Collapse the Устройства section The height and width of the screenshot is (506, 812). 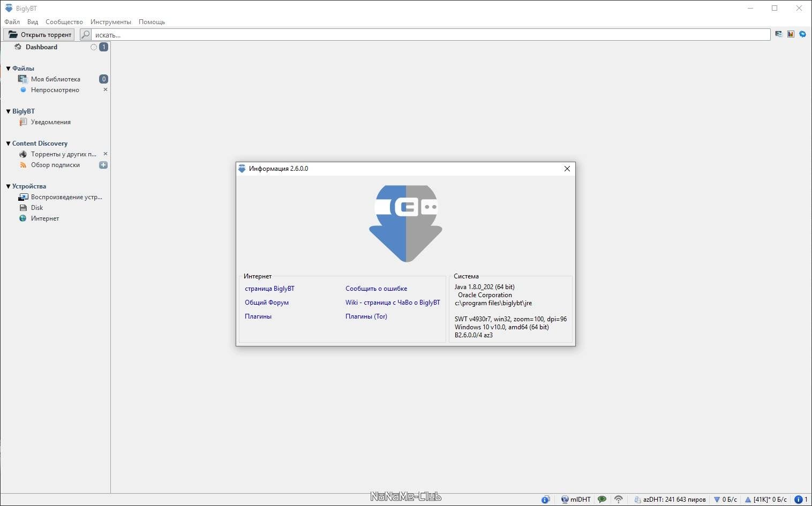(x=8, y=186)
